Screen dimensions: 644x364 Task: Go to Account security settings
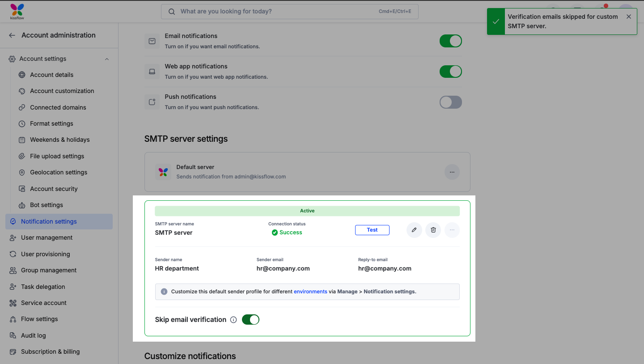tap(54, 189)
